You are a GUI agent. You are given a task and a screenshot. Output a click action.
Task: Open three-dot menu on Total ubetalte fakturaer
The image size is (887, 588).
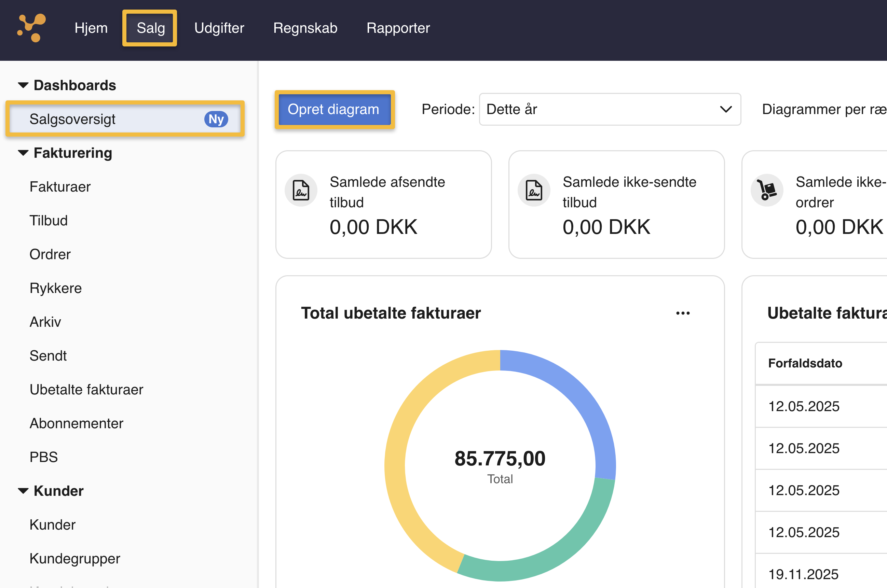(x=683, y=313)
